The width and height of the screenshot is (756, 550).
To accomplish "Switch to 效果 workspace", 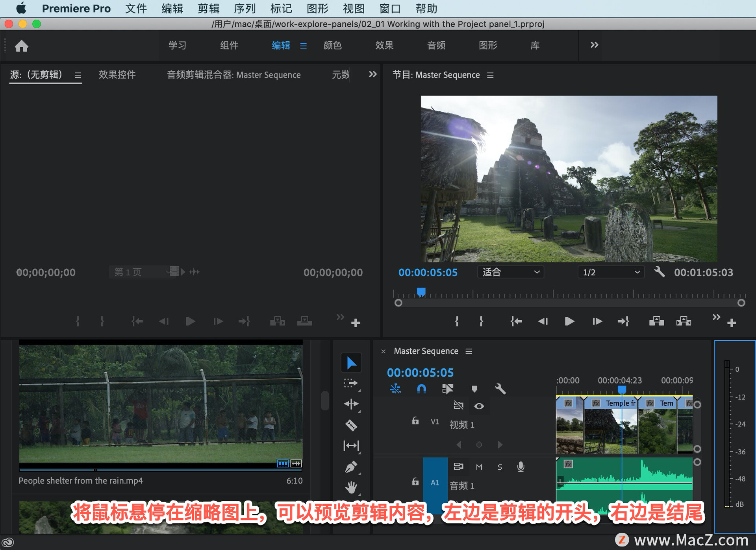I will 384,45.
